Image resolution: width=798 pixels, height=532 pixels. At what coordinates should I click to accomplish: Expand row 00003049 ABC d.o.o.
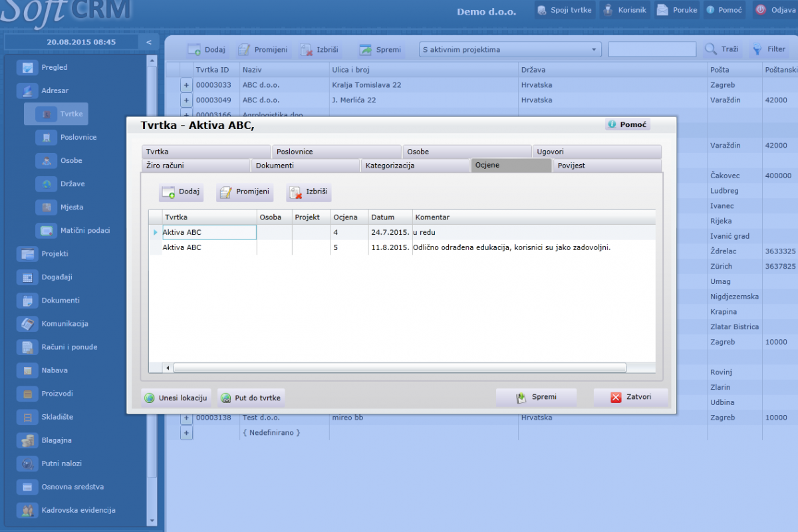point(186,100)
